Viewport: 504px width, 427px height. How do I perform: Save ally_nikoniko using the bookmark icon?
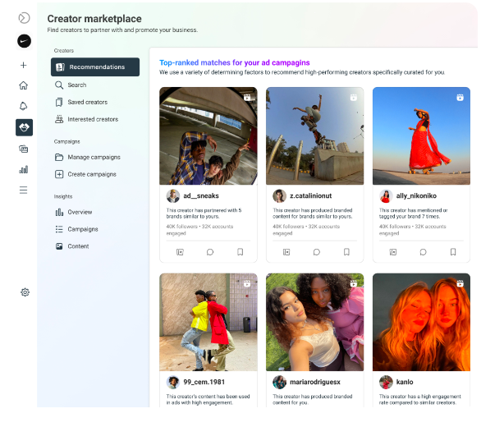[453, 252]
